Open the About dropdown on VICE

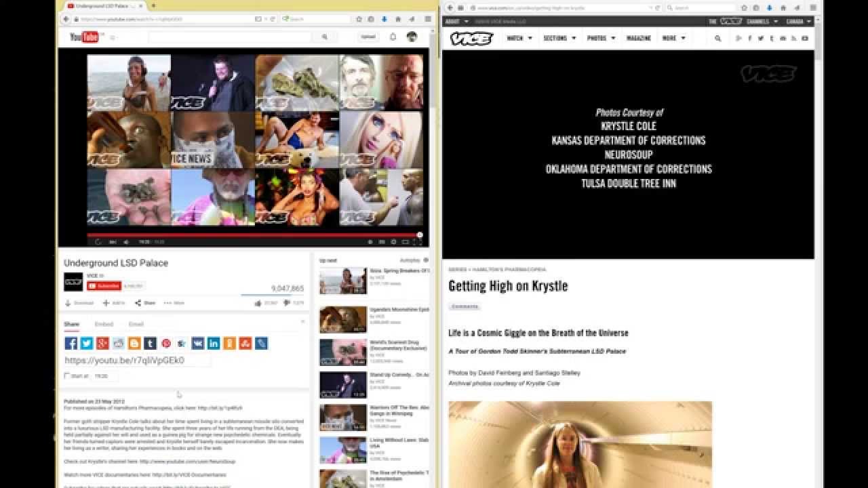point(456,22)
